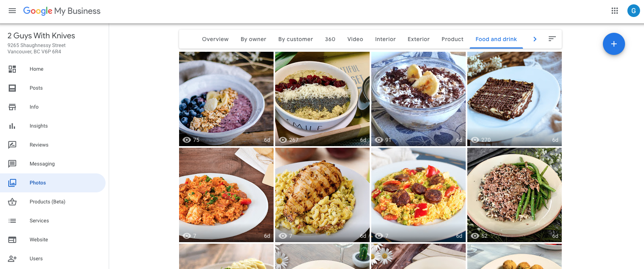644x269 pixels.
Task: Click the Products basket icon
Action: coord(12,202)
